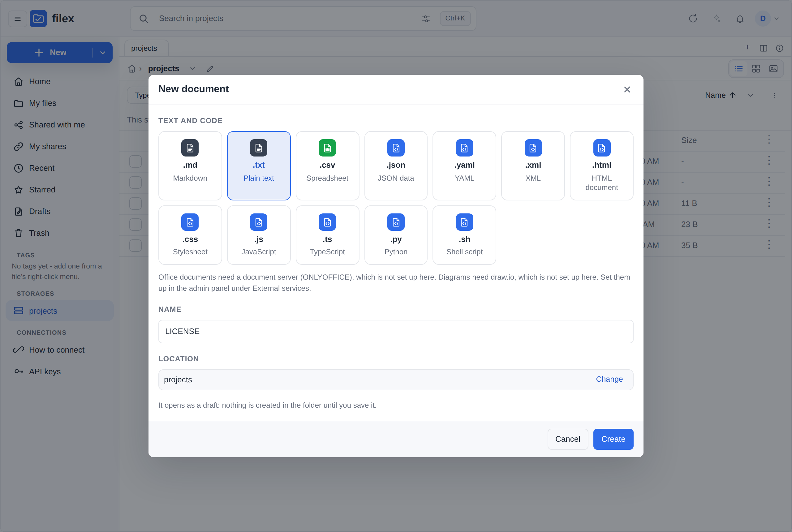Switch to the projects tab
This screenshot has height=532, width=792.
(146, 48)
